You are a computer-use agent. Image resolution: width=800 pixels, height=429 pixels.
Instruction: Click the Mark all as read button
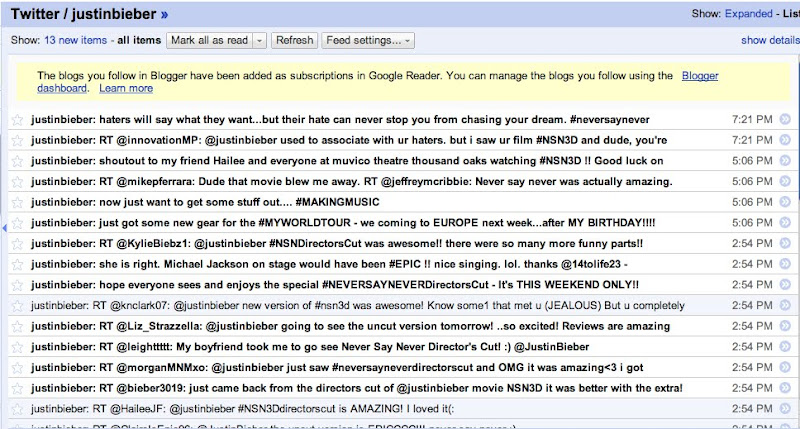209,40
